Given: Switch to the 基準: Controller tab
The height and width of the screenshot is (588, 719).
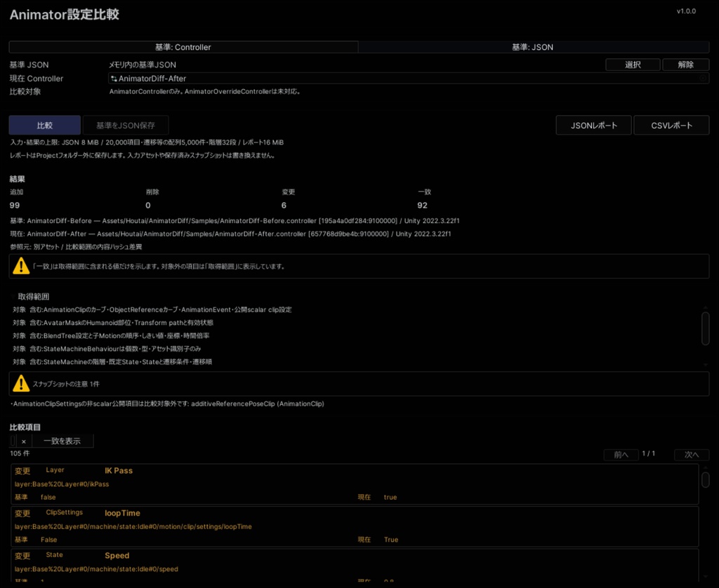Looking at the screenshot, I should 183,47.
